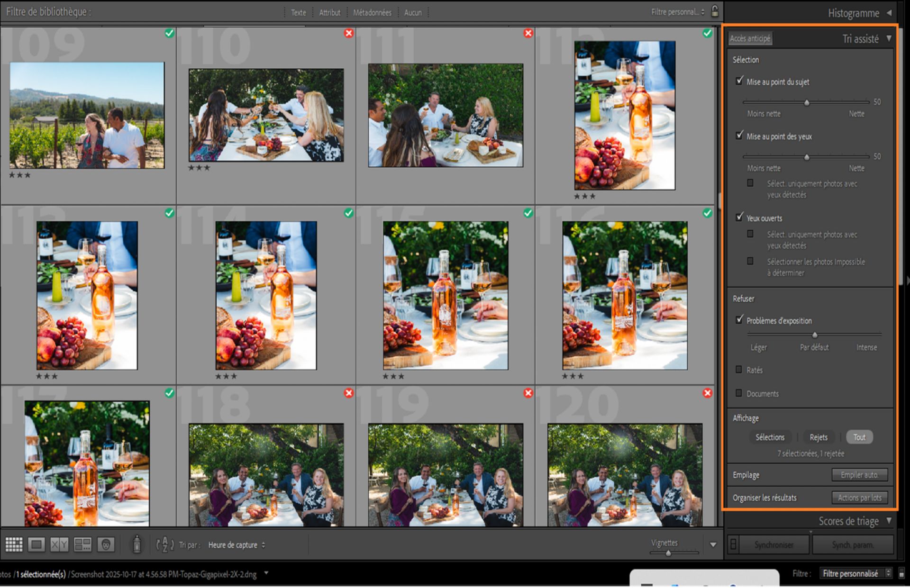The height and width of the screenshot is (588, 910).
Task: Click subject focus sharpness slider handle
Action: (x=807, y=102)
